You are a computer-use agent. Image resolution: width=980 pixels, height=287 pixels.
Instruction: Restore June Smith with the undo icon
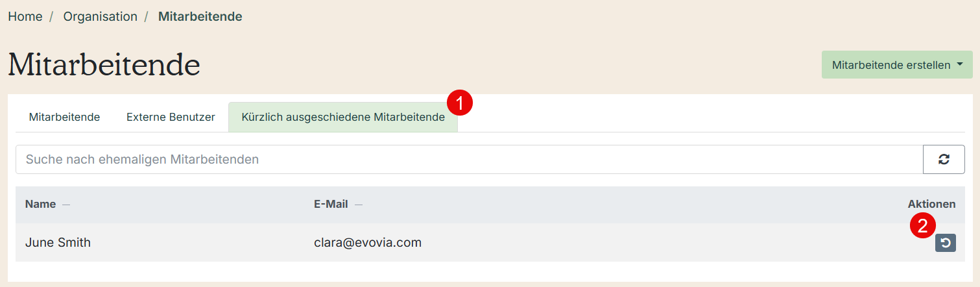click(x=945, y=243)
